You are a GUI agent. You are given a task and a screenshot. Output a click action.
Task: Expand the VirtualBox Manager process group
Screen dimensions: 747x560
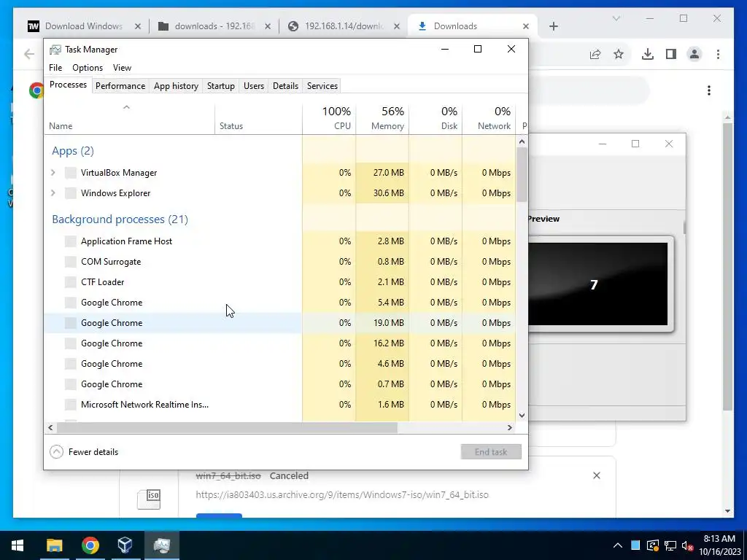pyautogui.click(x=53, y=172)
